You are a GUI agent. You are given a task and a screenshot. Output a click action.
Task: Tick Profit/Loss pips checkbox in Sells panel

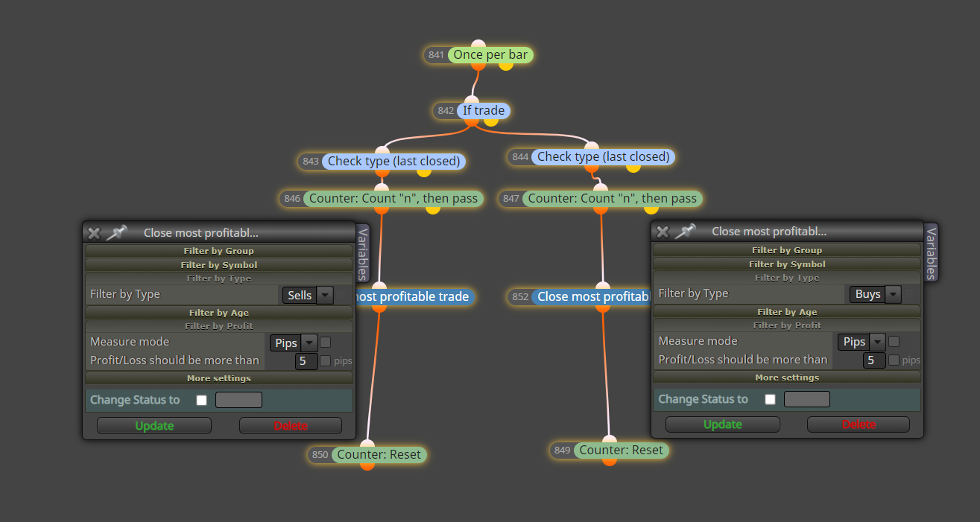coord(325,361)
